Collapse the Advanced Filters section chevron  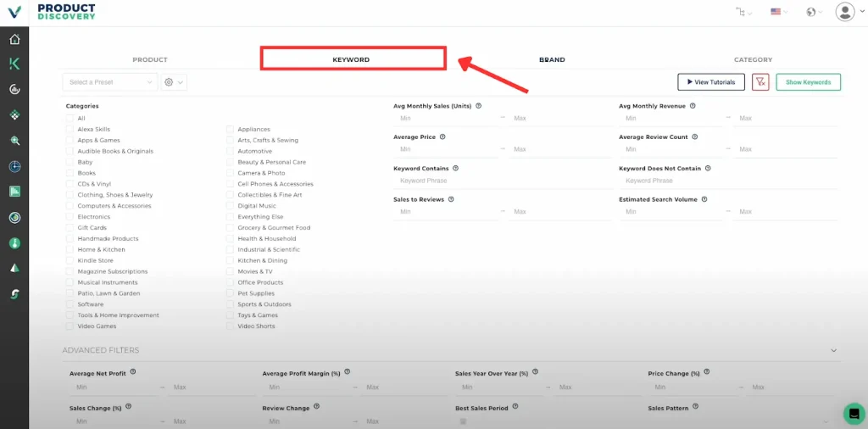(x=834, y=350)
